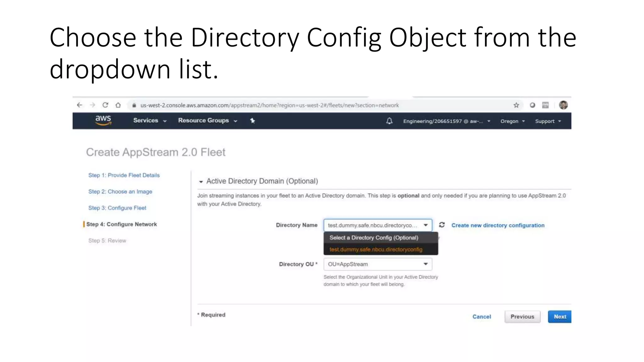Click the browser forward arrow

tap(92, 105)
